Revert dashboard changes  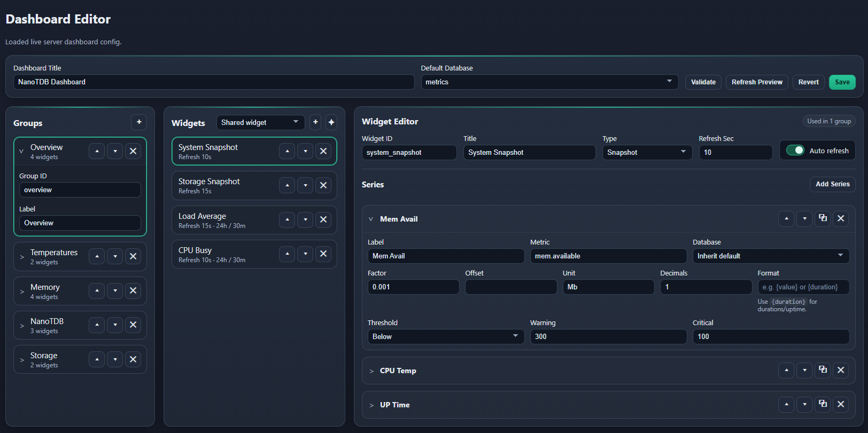tap(808, 82)
